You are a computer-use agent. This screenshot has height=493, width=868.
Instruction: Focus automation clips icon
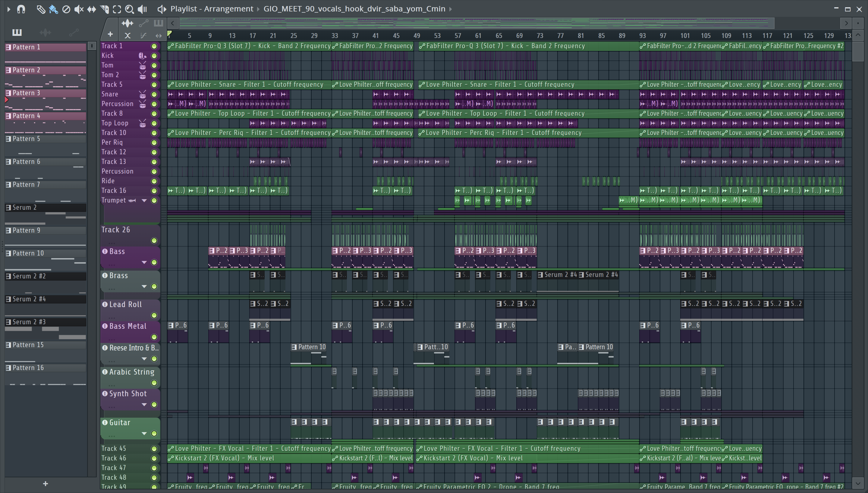tap(143, 23)
